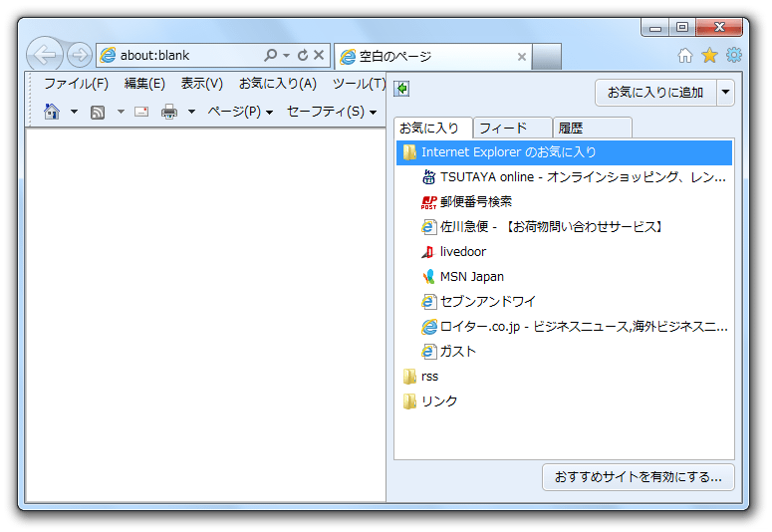The width and height of the screenshot is (772, 532).
Task: Open the 編集(E) menu
Action: pos(144,84)
